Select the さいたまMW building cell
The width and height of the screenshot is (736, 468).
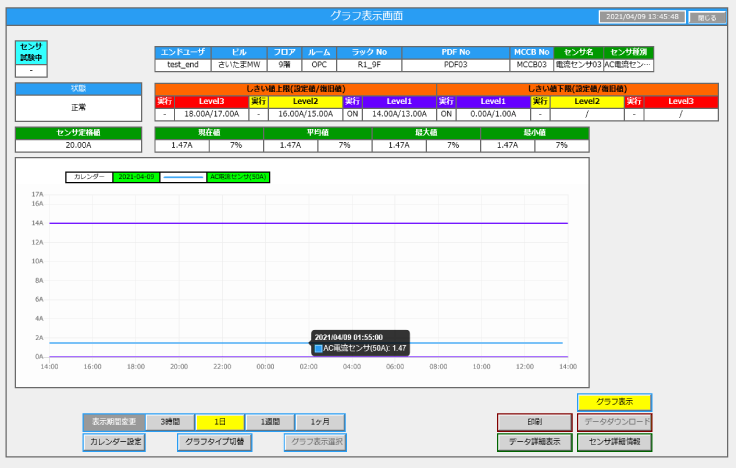[x=239, y=65]
